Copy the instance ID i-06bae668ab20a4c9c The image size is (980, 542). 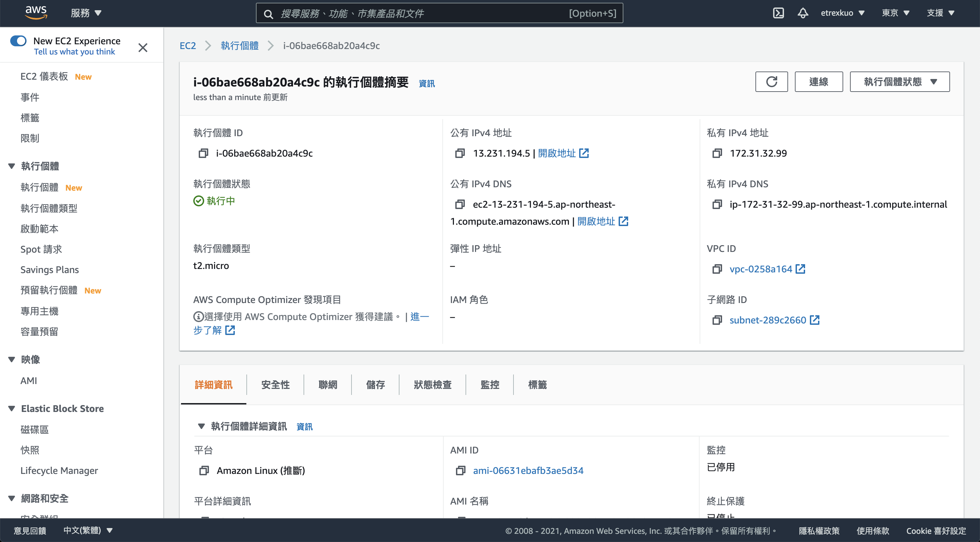click(203, 154)
